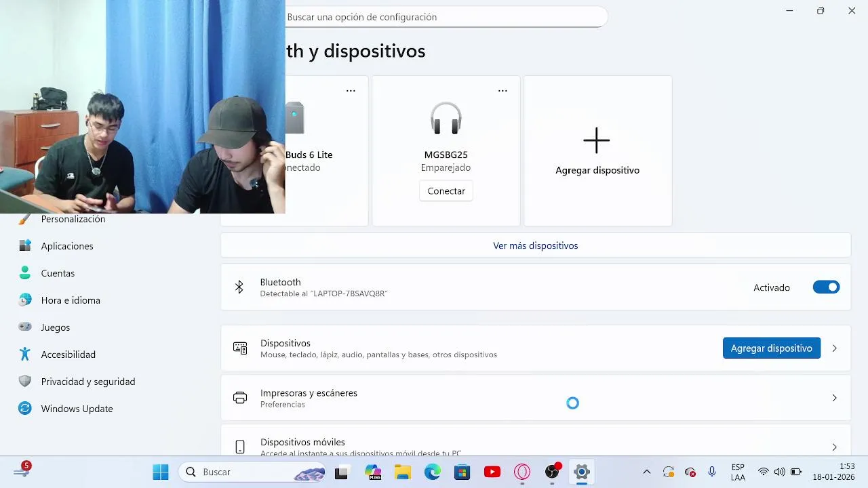Open the black window app in taskbar
868x488 pixels.
[341, 472]
